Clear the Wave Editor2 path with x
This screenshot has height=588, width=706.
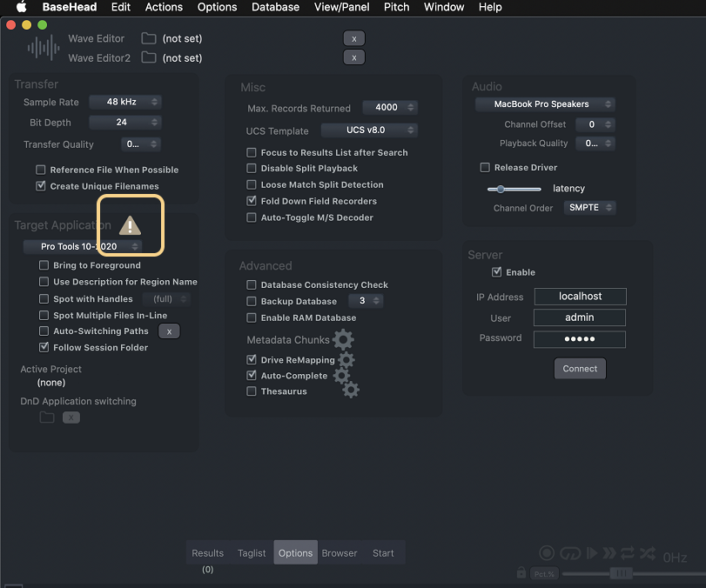354,57
